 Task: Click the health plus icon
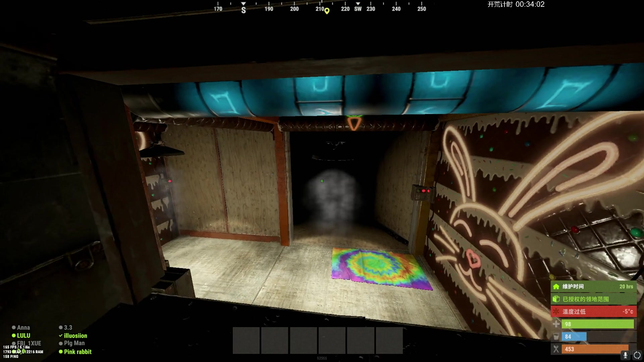556,324
